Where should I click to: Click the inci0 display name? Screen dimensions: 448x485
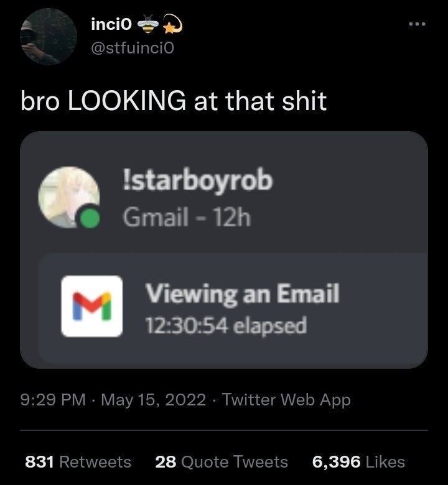pyautogui.click(x=111, y=24)
